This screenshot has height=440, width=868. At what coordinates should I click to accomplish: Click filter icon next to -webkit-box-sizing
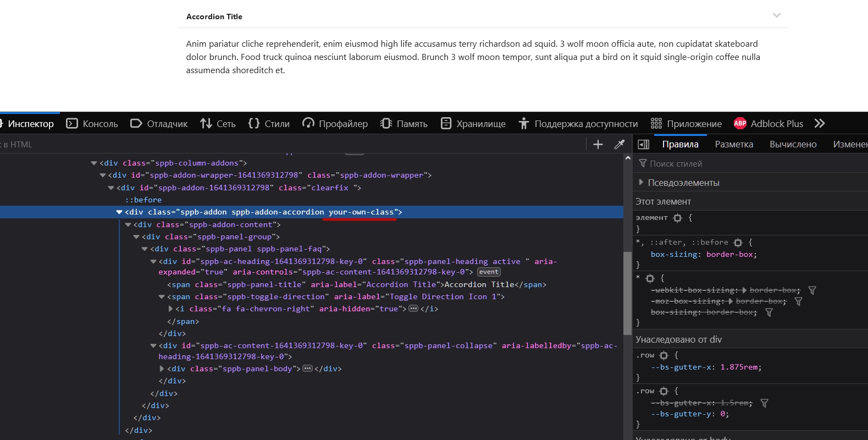pos(812,290)
